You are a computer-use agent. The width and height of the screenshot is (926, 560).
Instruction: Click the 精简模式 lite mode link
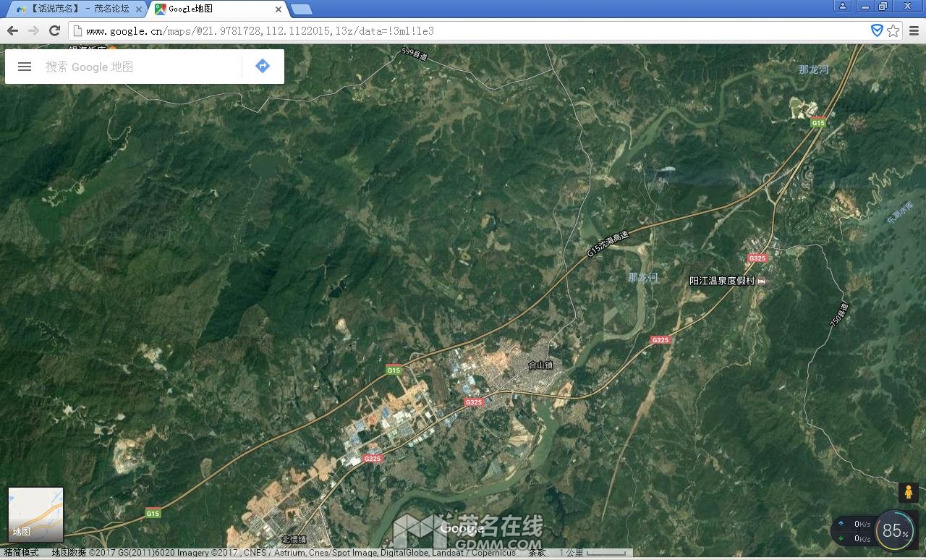pos(22,553)
